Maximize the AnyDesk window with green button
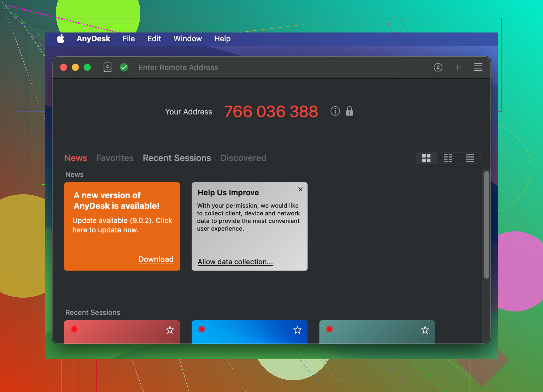Image resolution: width=543 pixels, height=392 pixels. coord(87,67)
